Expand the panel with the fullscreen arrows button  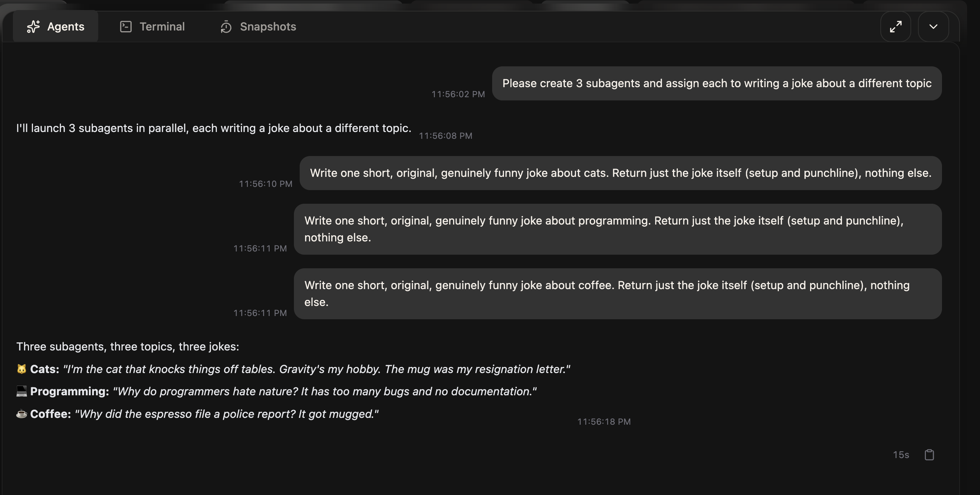(x=895, y=26)
